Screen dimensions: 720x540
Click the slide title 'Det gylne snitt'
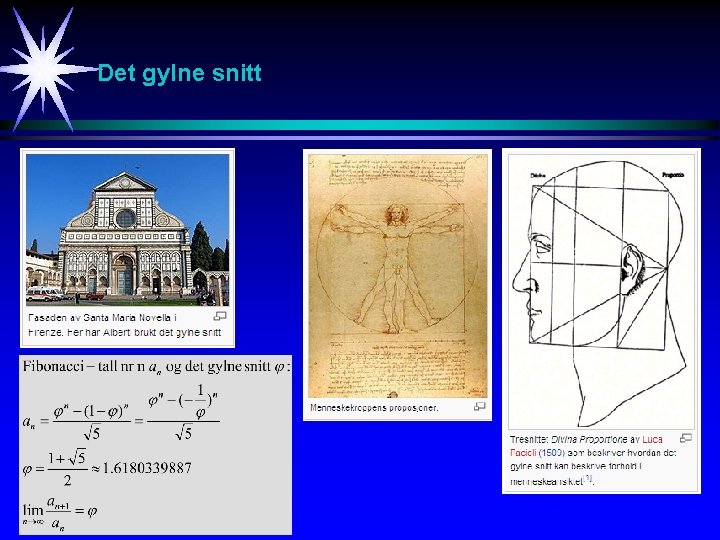[x=180, y=73]
